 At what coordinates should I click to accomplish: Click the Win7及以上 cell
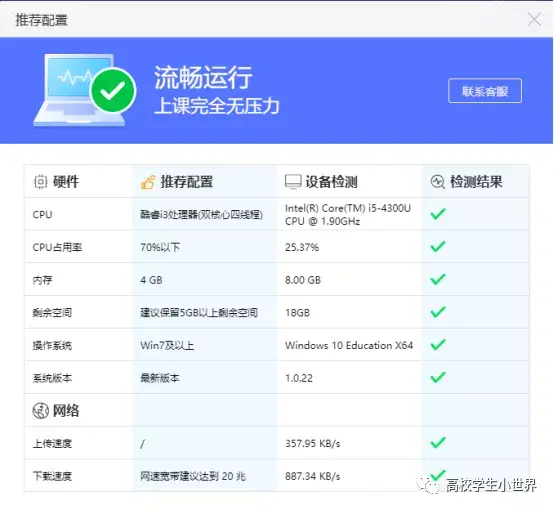(x=167, y=345)
